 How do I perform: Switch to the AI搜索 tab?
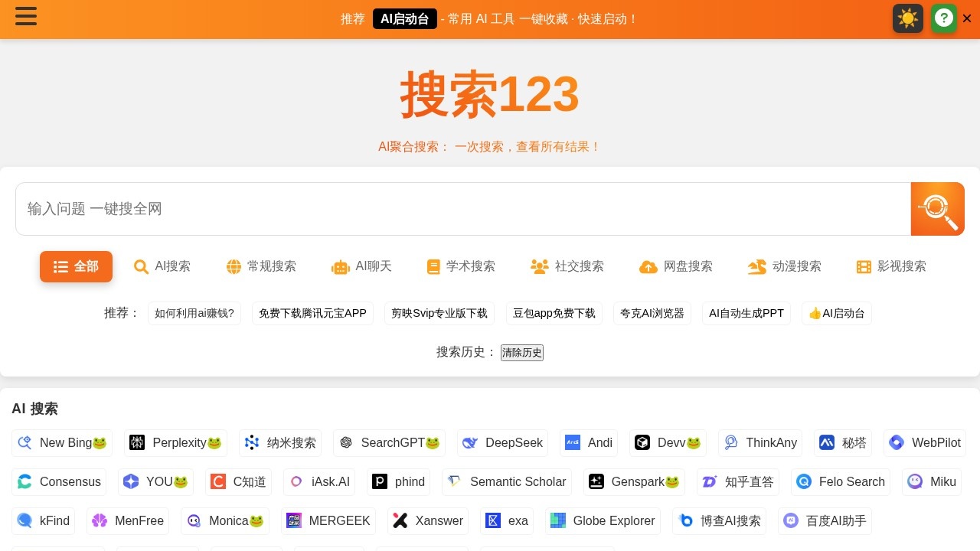(x=162, y=266)
